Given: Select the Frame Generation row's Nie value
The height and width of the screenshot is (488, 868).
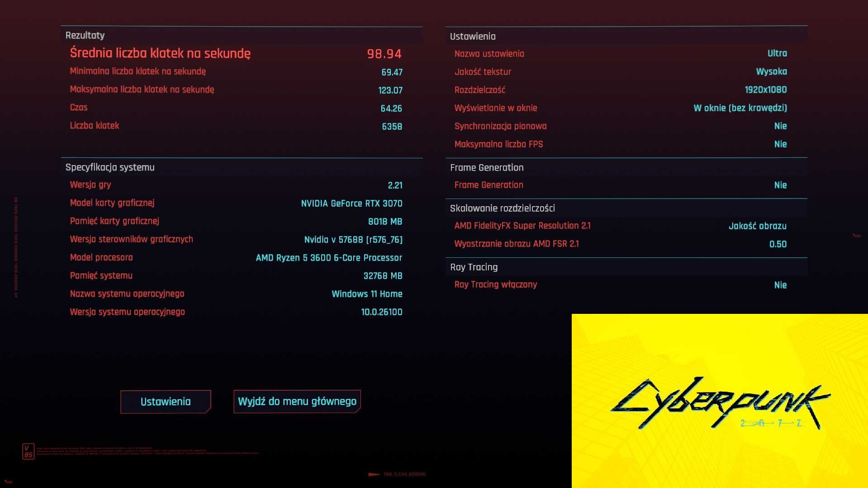Looking at the screenshot, I should (x=780, y=185).
